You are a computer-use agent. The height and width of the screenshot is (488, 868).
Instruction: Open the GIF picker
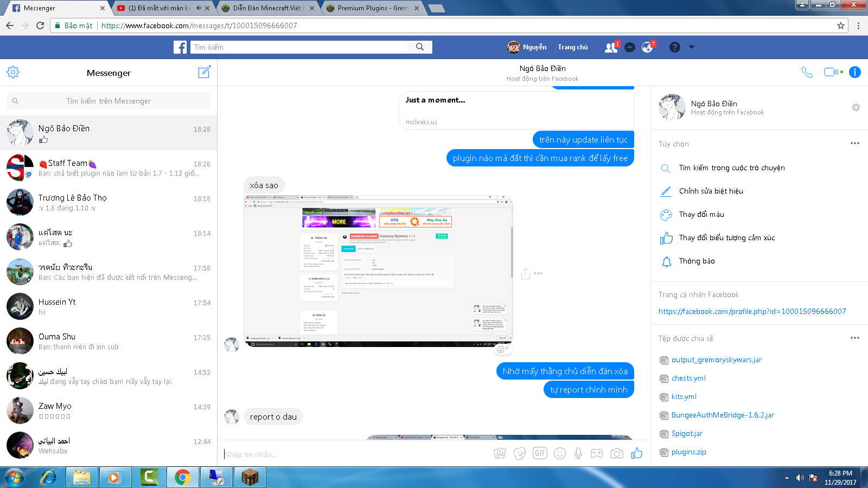540,453
